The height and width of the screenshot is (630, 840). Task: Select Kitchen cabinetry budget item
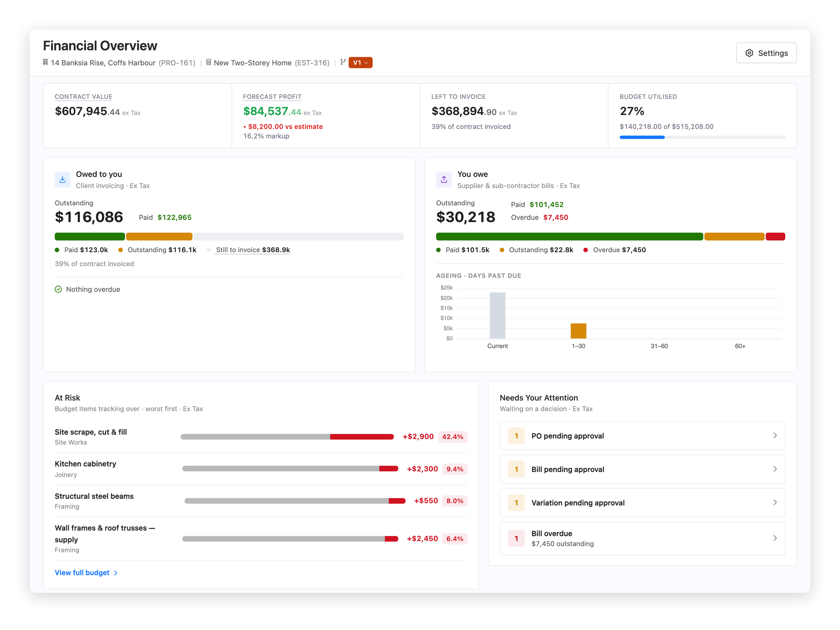pyautogui.click(x=261, y=469)
